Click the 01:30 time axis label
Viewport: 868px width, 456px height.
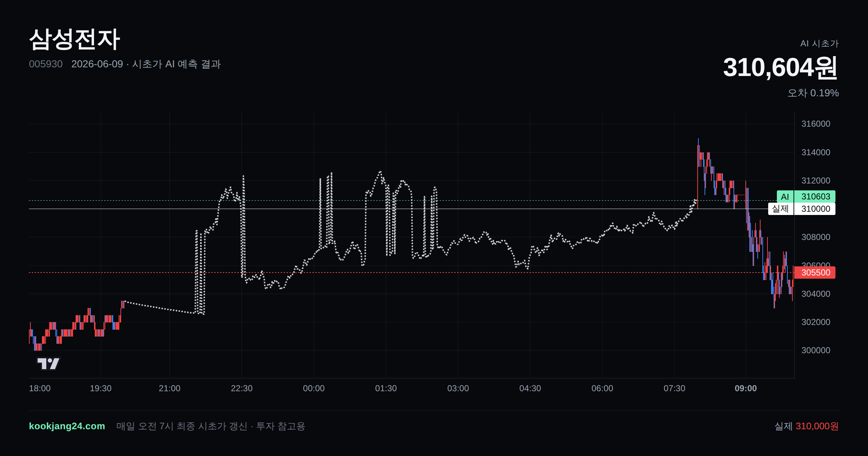point(386,388)
